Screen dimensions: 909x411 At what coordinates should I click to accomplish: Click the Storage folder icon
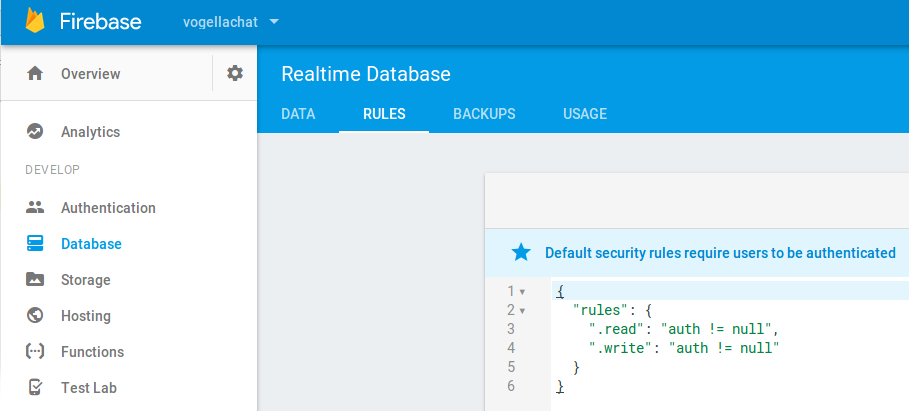point(35,279)
